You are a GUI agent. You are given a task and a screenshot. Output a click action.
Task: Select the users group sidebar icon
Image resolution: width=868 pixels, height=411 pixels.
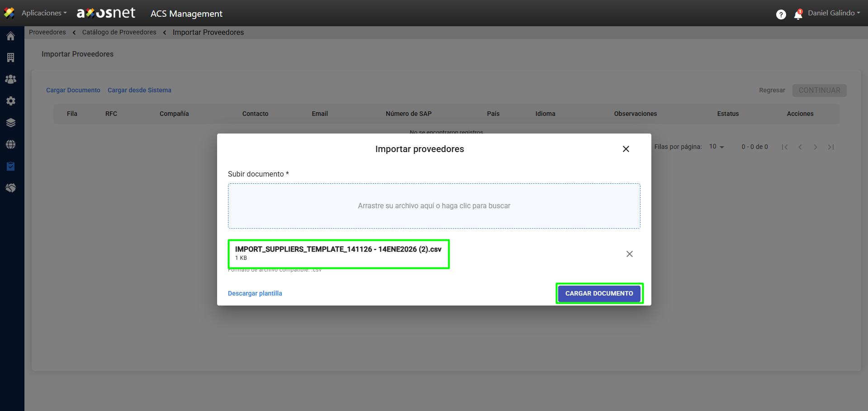11,79
